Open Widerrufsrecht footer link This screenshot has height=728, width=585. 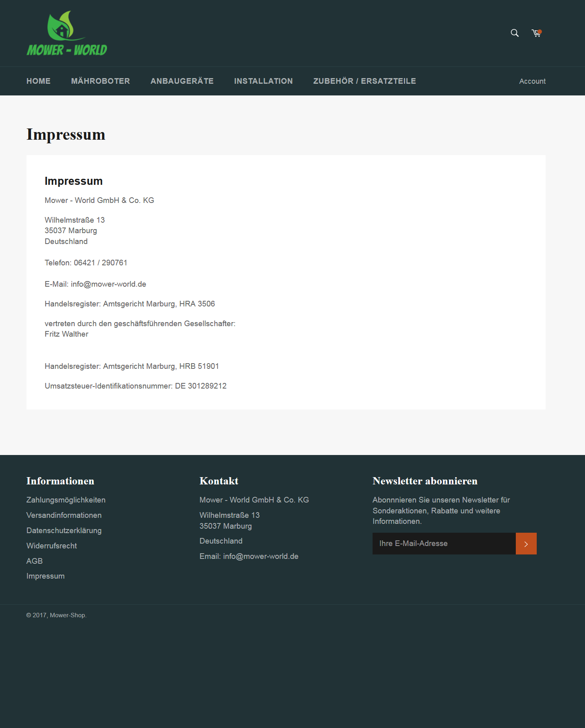coord(51,546)
